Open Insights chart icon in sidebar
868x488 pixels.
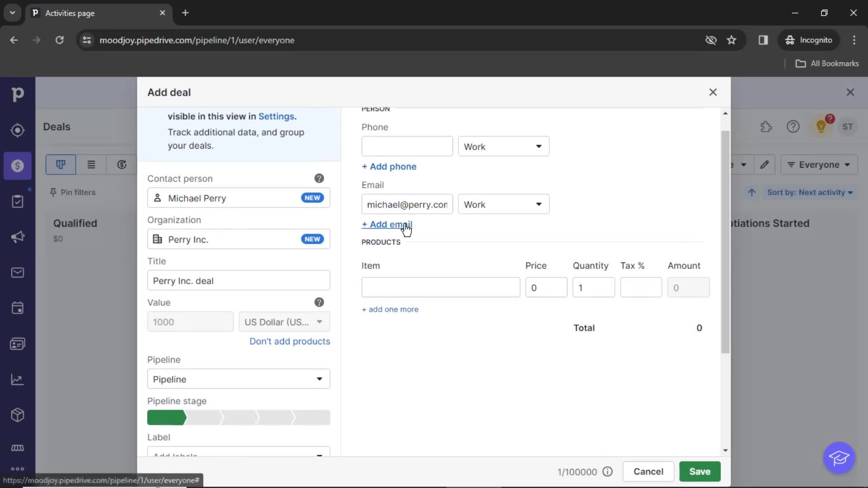17,380
